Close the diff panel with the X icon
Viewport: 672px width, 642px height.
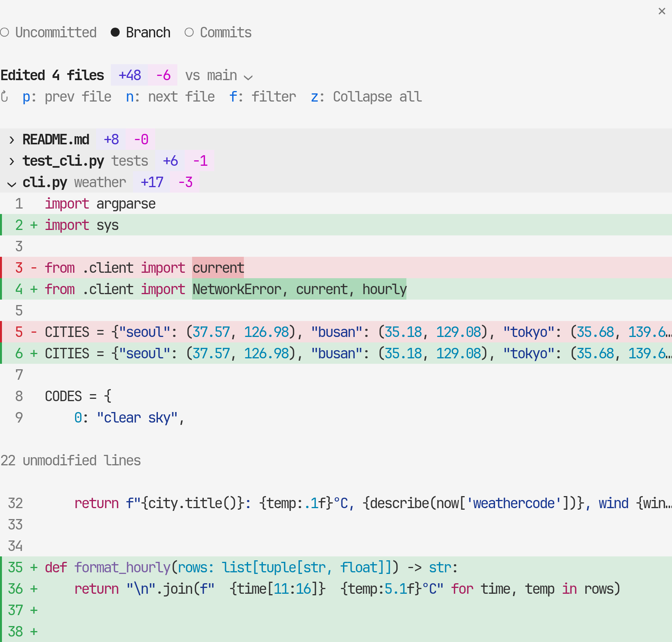coord(661,11)
